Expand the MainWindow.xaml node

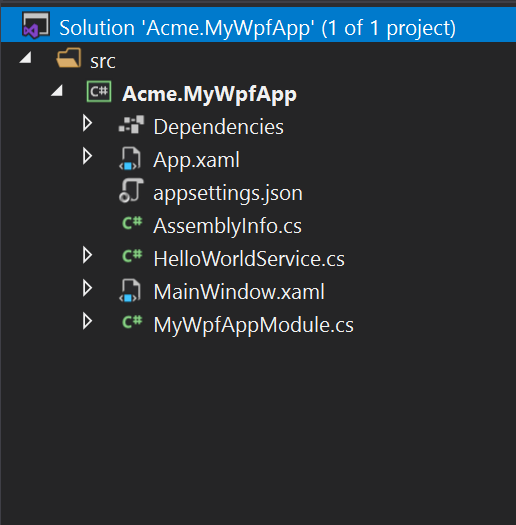point(87,288)
